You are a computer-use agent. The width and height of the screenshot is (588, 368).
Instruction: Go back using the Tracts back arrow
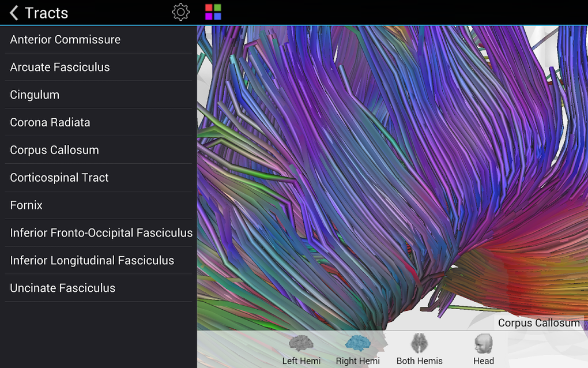click(14, 13)
